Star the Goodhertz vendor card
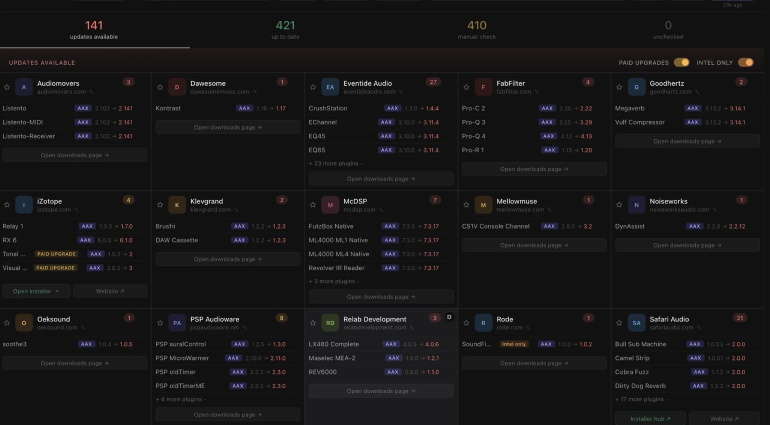This screenshot has height=425, width=770. click(x=619, y=87)
